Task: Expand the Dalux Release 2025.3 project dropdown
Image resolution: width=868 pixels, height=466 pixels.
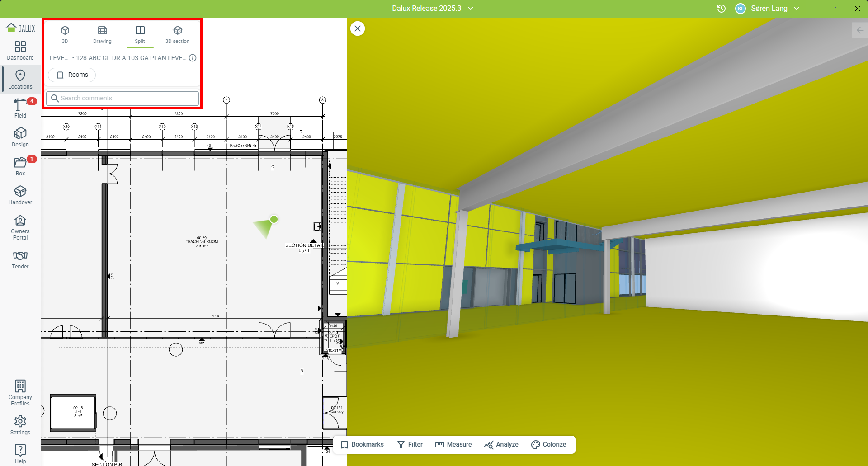Action: (471, 9)
